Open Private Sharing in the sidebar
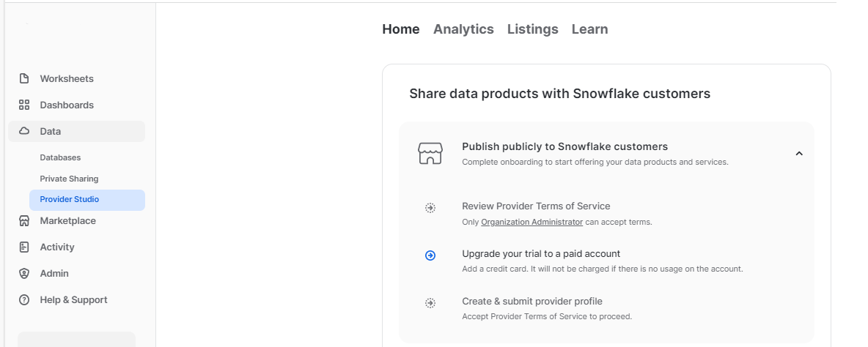This screenshot has width=868, height=347. tap(69, 179)
